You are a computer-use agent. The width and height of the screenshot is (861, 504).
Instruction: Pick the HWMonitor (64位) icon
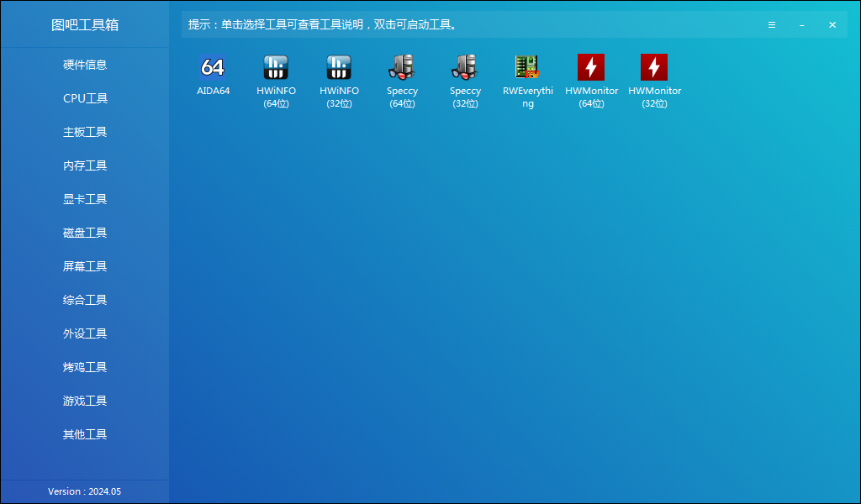click(x=591, y=67)
